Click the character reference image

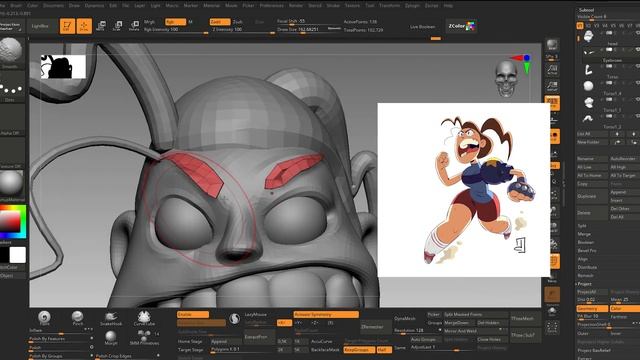coord(464,190)
